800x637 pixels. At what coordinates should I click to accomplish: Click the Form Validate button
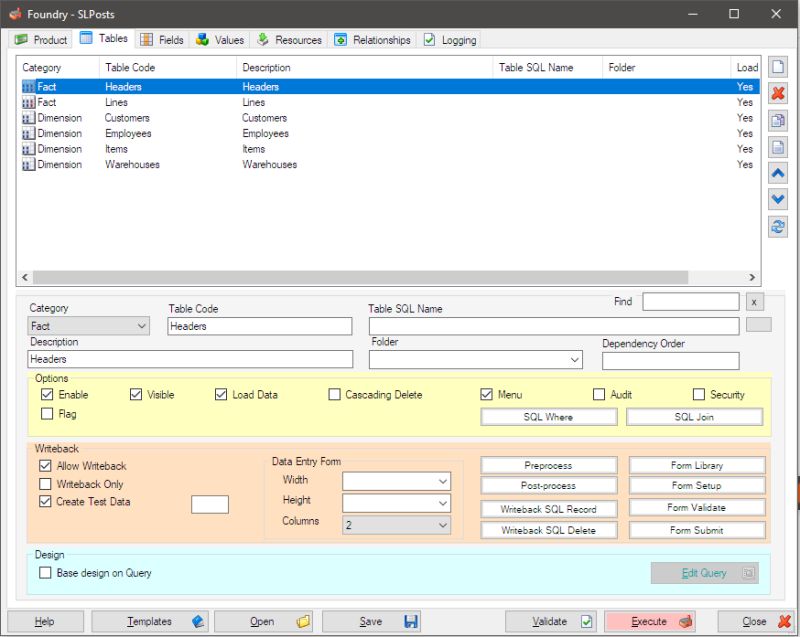696,507
